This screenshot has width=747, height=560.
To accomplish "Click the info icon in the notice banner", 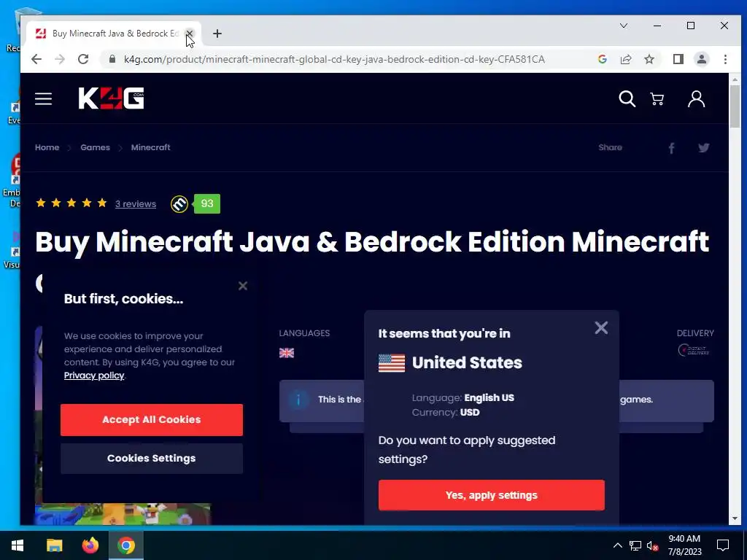I will click(x=298, y=400).
